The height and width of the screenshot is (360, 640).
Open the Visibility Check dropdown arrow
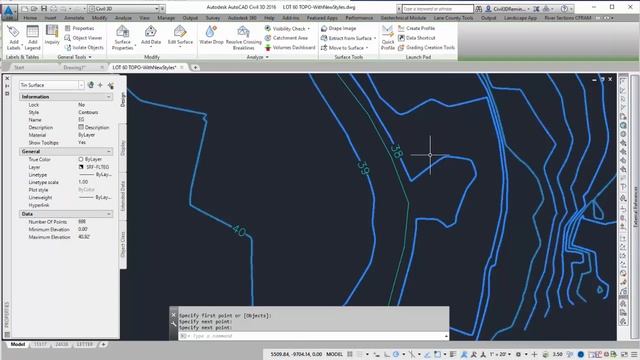[309, 29]
